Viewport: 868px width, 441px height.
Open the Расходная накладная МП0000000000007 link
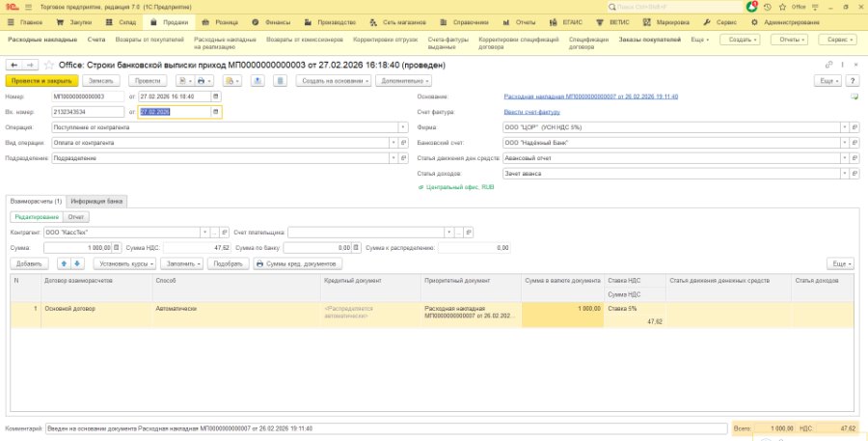590,96
